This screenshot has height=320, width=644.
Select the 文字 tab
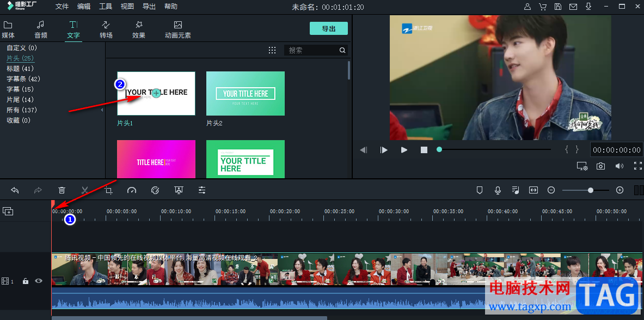[73, 30]
